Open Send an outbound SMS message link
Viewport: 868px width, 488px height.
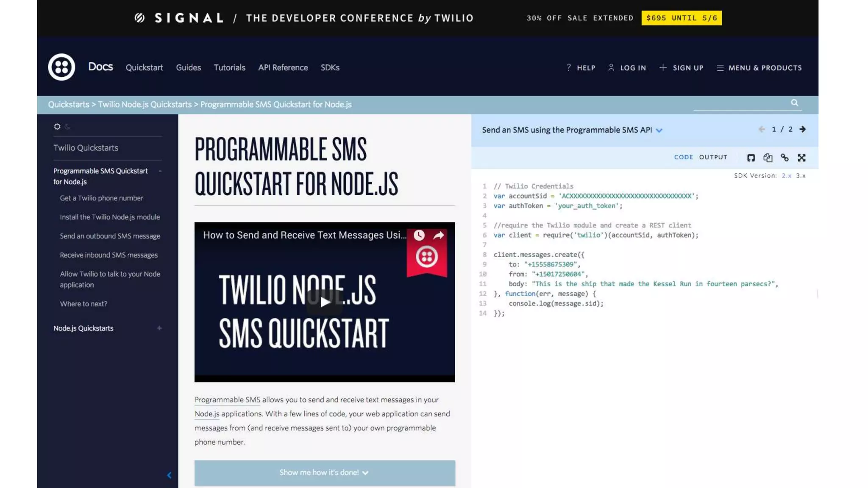[110, 236]
